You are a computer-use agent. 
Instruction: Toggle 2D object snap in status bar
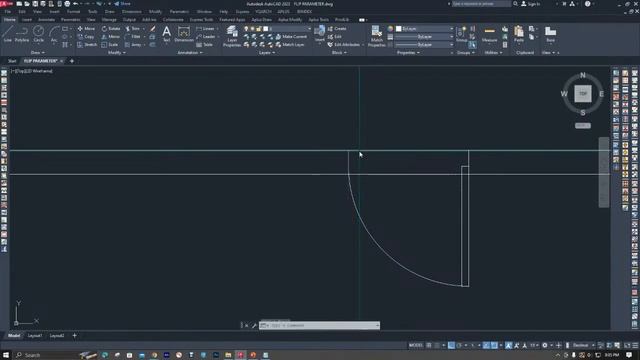494,345
